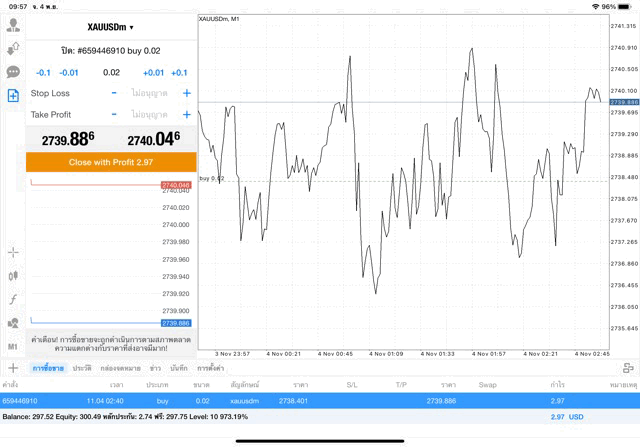Viewport: 640px width, 447px height.
Task: Open the accounts profile icon in sidebar
Action: (13, 25)
